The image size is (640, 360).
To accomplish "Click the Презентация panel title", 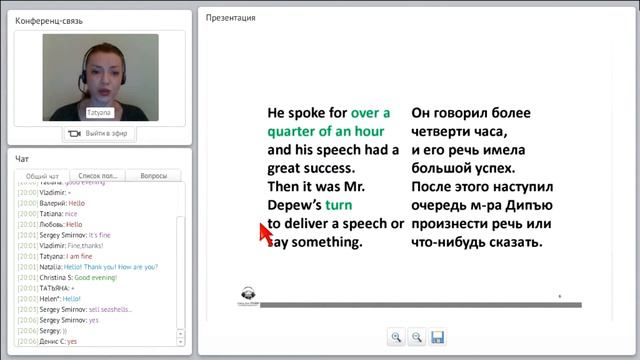I will click(x=231, y=18).
